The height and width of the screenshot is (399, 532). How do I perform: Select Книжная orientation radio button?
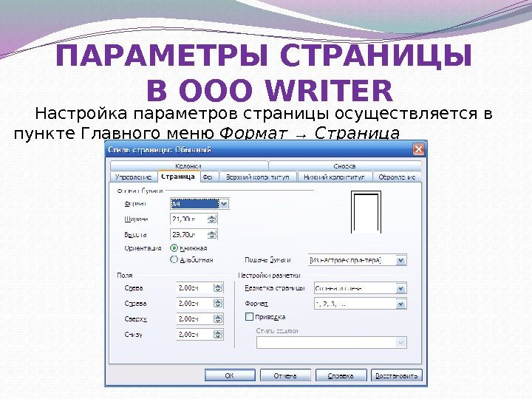coord(174,248)
